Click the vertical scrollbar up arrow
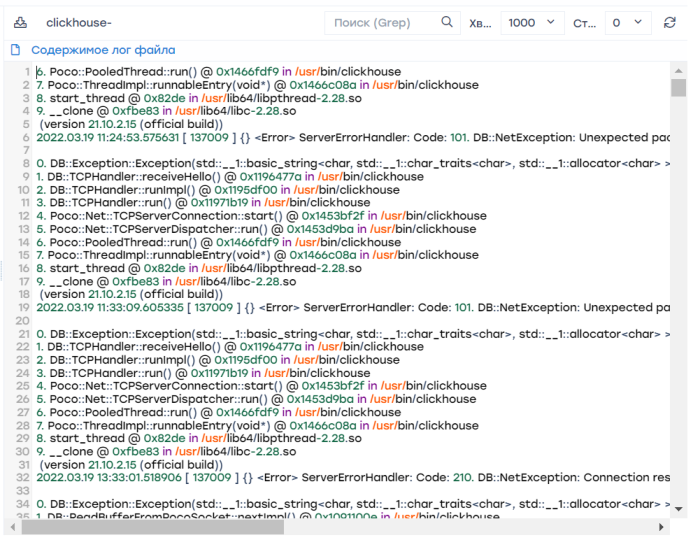Image resolution: width=700 pixels, height=540 pixels. point(679,70)
